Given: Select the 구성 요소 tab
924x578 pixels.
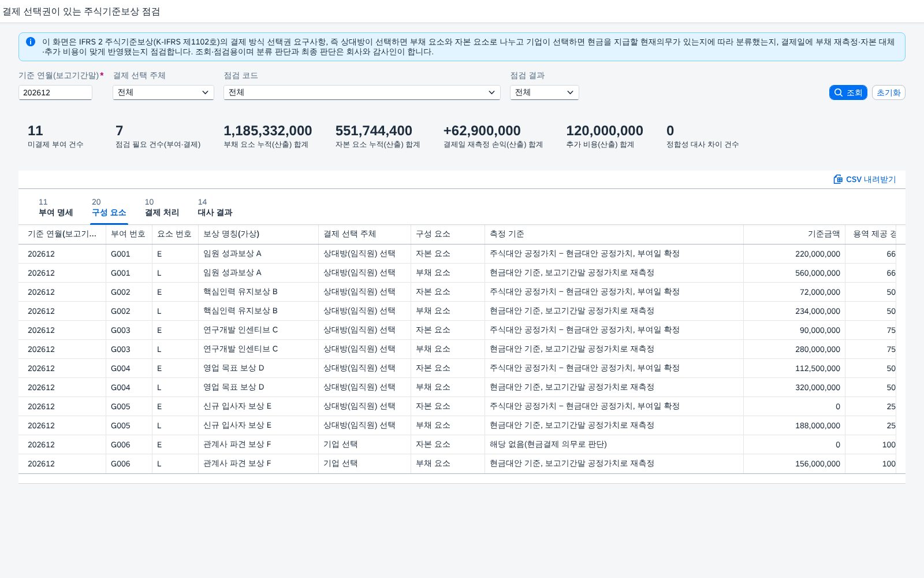Looking at the screenshot, I should coord(109,208).
